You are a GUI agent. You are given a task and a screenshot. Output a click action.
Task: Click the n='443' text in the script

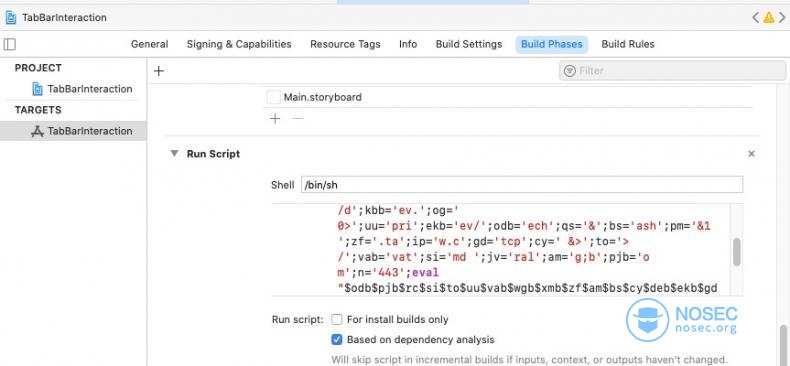point(384,273)
